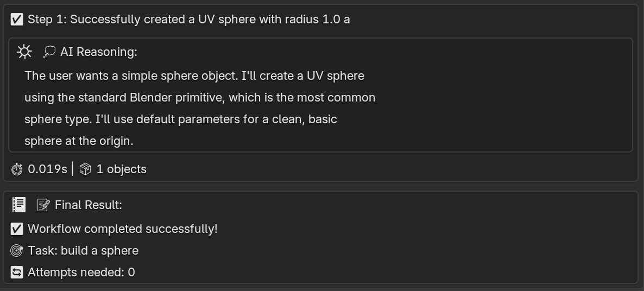Select the Workflow completed successfully text
Viewport: 644px width, 291px height.
(x=123, y=229)
